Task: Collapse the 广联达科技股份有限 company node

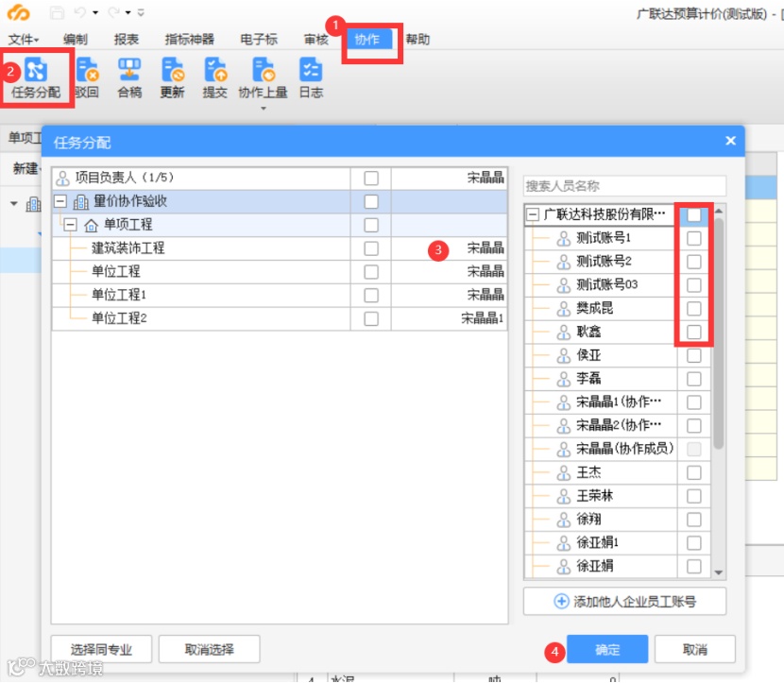Action: (533, 215)
